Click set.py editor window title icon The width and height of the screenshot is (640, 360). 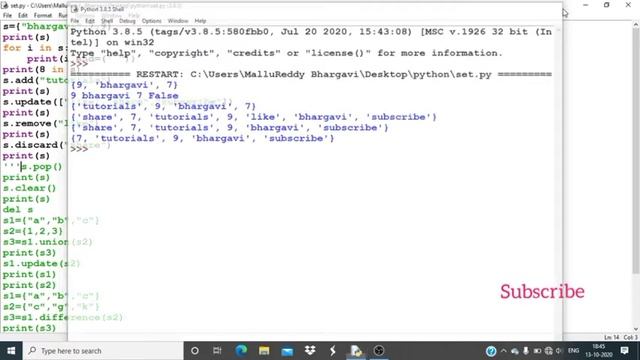point(5,6)
